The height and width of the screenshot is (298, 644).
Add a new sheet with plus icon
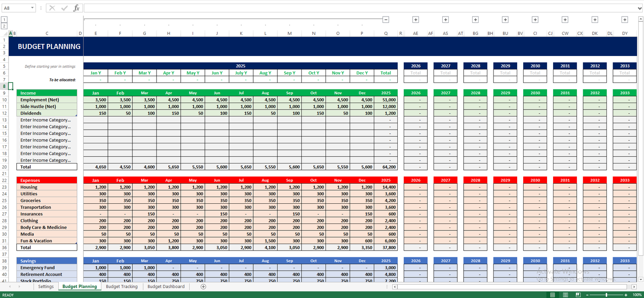(203, 287)
